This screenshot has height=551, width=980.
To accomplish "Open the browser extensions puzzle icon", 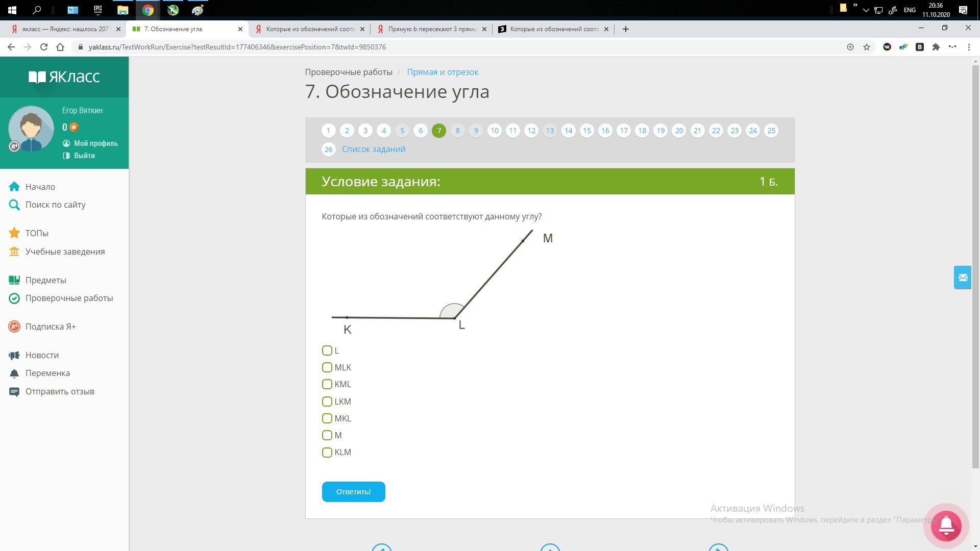I will tap(936, 47).
